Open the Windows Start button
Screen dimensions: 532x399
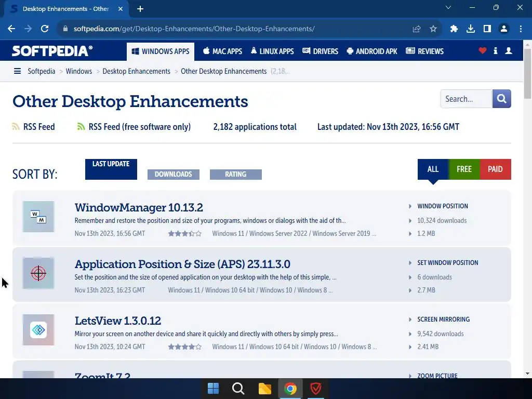[x=213, y=389]
